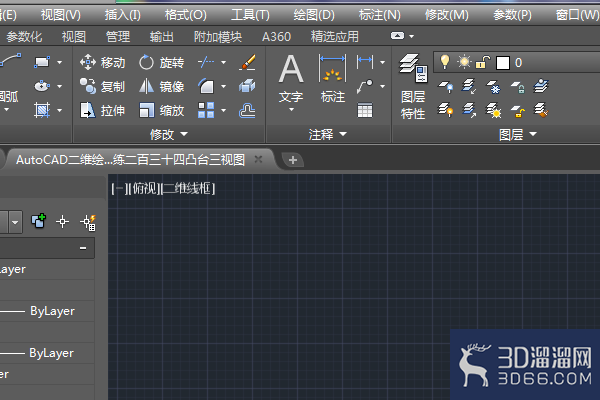This screenshot has height=400, width=600.
Task: Click the Thaw All Layers icon
Action: [494, 111]
